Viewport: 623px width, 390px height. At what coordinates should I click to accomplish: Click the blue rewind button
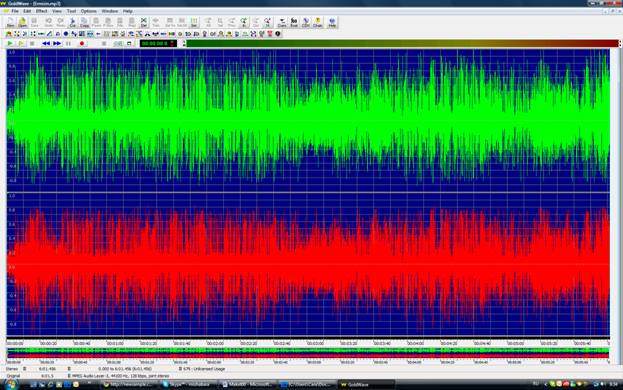tap(46, 43)
